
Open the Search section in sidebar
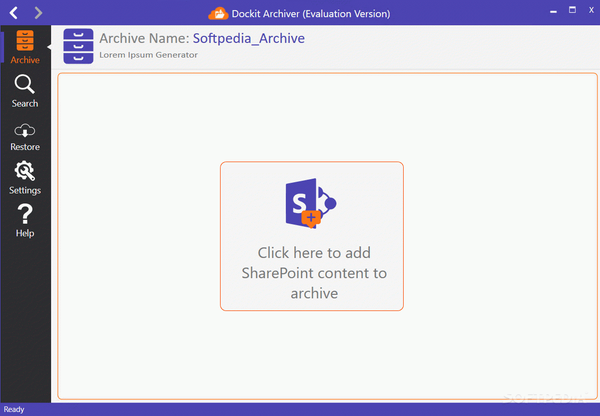click(x=25, y=91)
